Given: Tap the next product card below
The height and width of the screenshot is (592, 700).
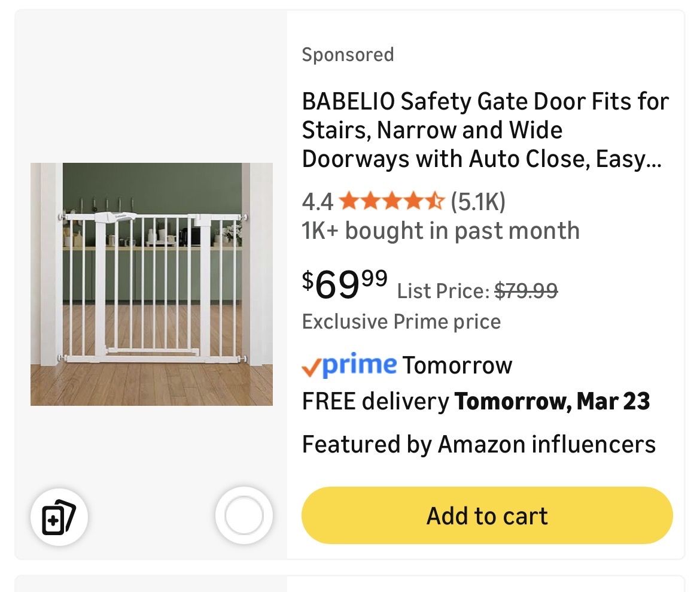Looking at the screenshot, I should 349,584.
